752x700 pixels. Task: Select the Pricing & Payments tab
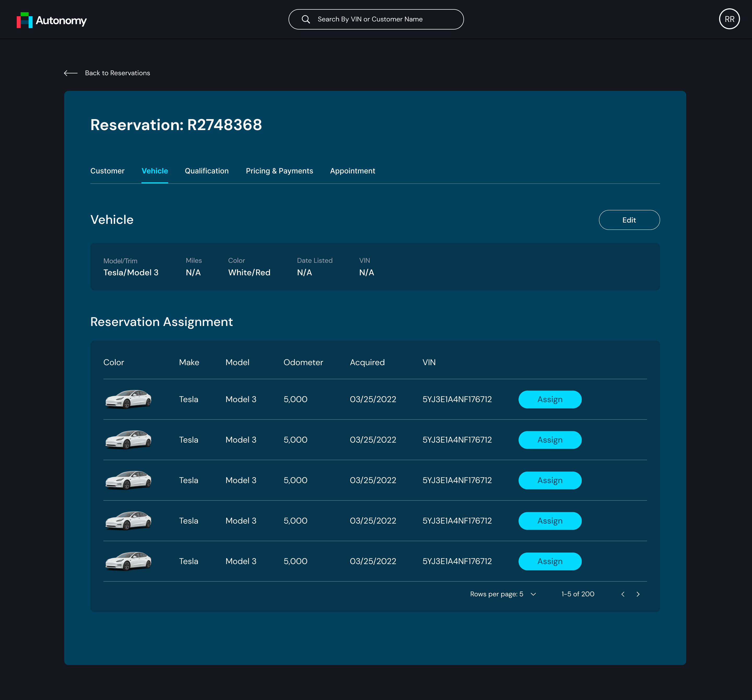279,171
